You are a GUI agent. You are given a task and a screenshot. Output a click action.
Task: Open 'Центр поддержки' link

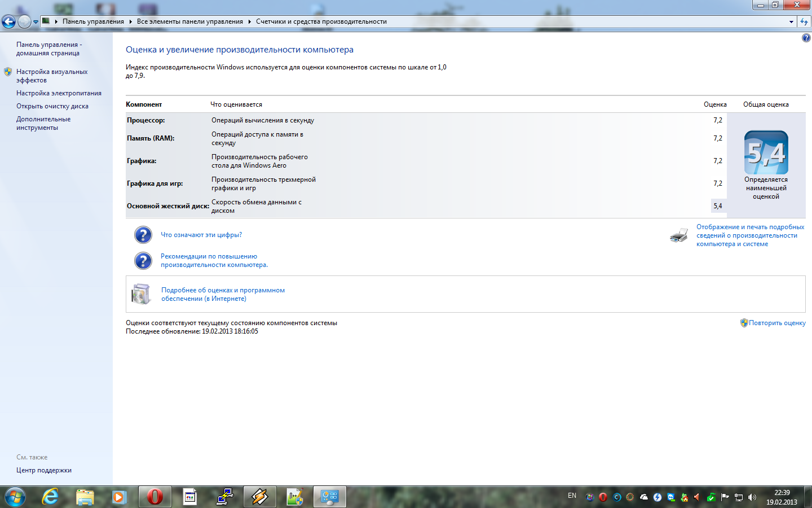44,470
